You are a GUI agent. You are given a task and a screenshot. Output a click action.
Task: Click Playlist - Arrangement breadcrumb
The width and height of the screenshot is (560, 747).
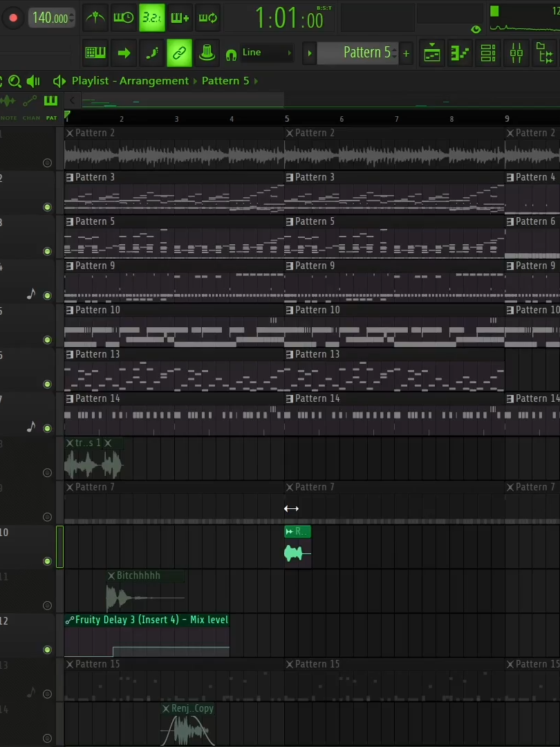(131, 81)
